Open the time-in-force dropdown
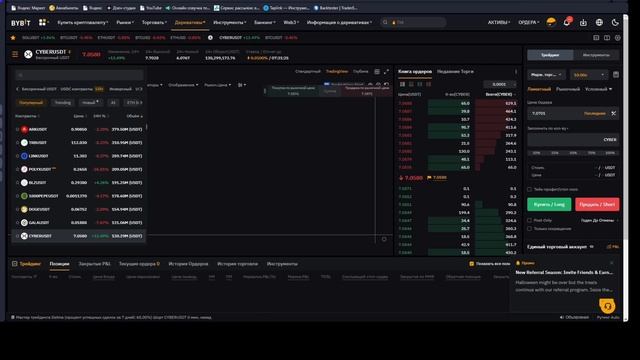Screen dimensions: 640x360 599,220
